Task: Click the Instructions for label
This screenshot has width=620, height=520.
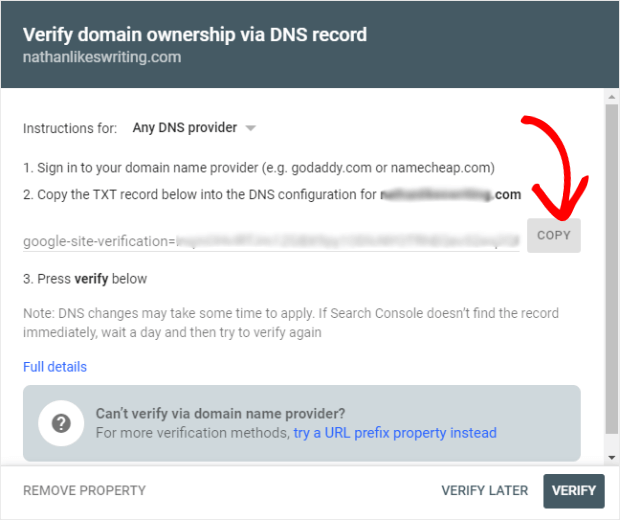Action: click(70, 129)
